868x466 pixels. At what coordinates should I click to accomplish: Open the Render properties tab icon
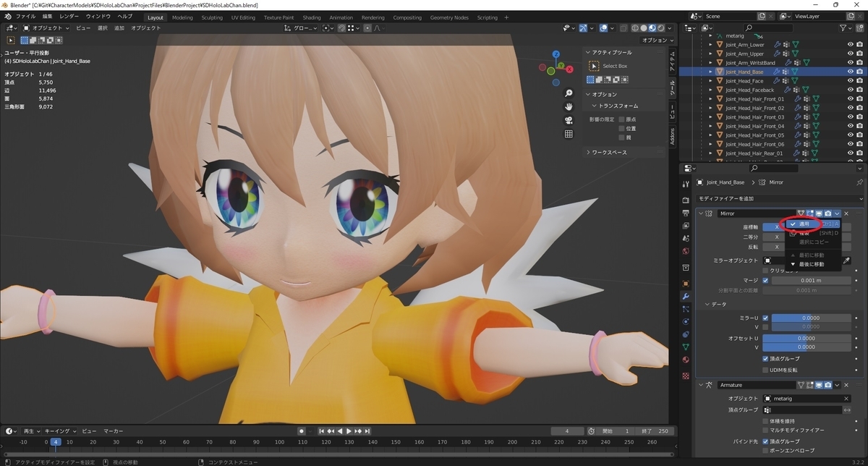coord(686,200)
